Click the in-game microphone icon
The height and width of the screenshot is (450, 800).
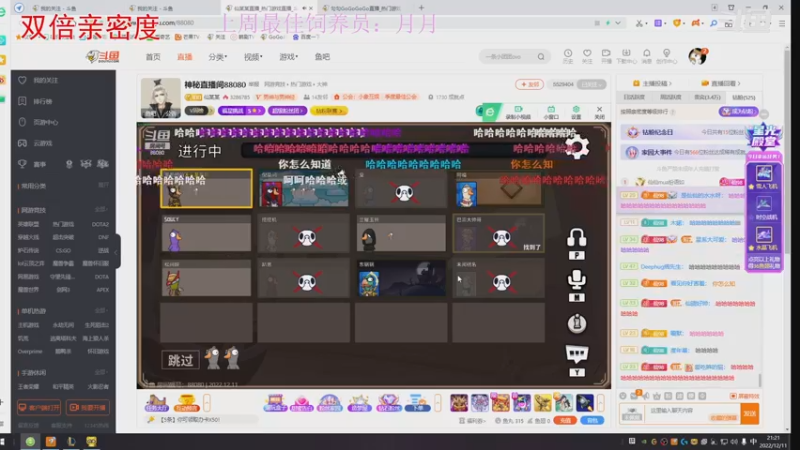tap(577, 280)
